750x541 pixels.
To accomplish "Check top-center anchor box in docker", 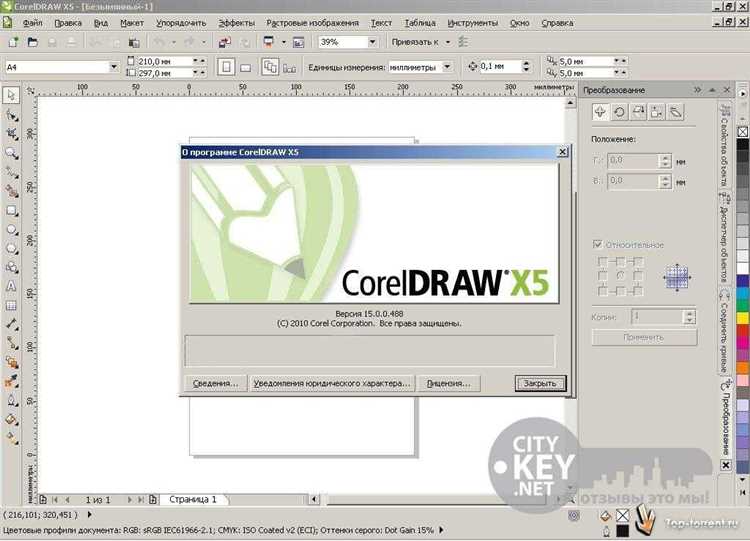I will pyautogui.click(x=620, y=262).
